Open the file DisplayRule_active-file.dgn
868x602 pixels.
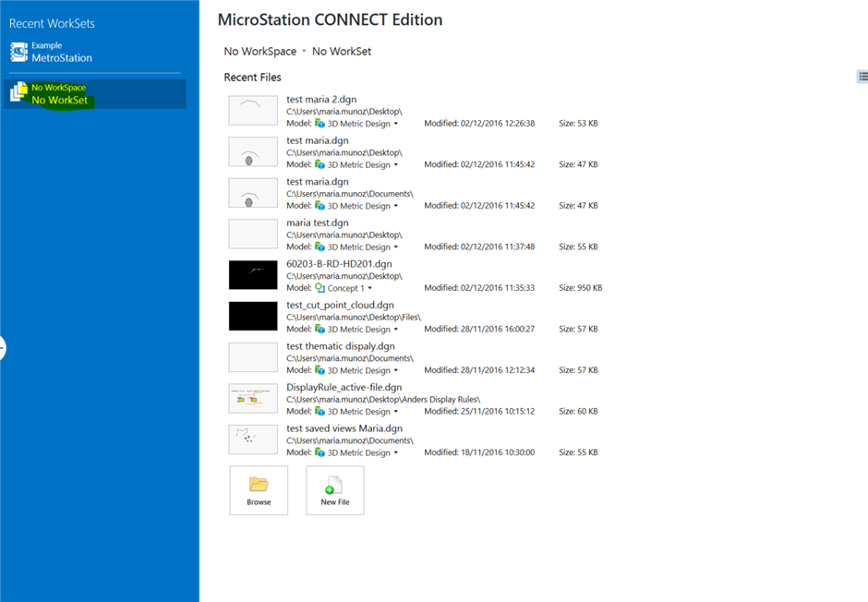[x=344, y=387]
